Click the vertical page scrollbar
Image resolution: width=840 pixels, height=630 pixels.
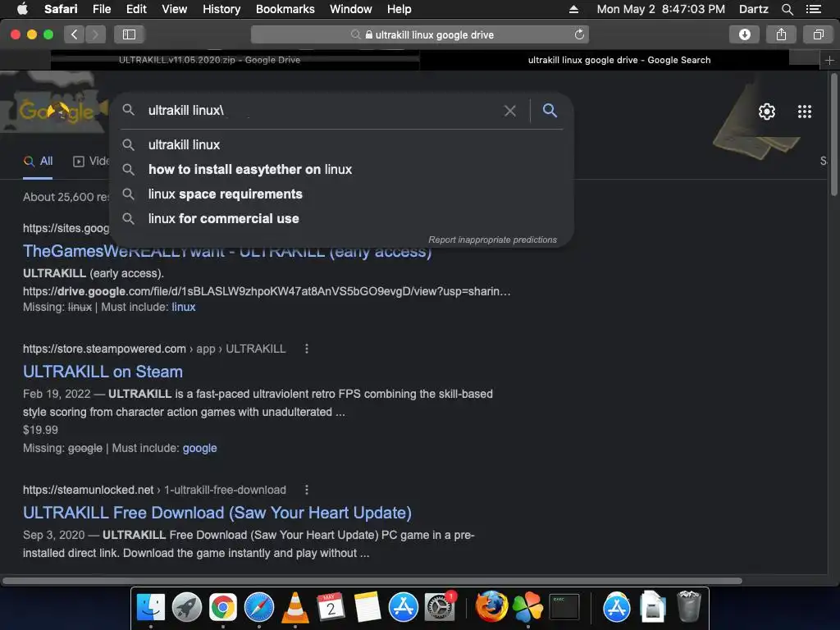[x=833, y=135]
